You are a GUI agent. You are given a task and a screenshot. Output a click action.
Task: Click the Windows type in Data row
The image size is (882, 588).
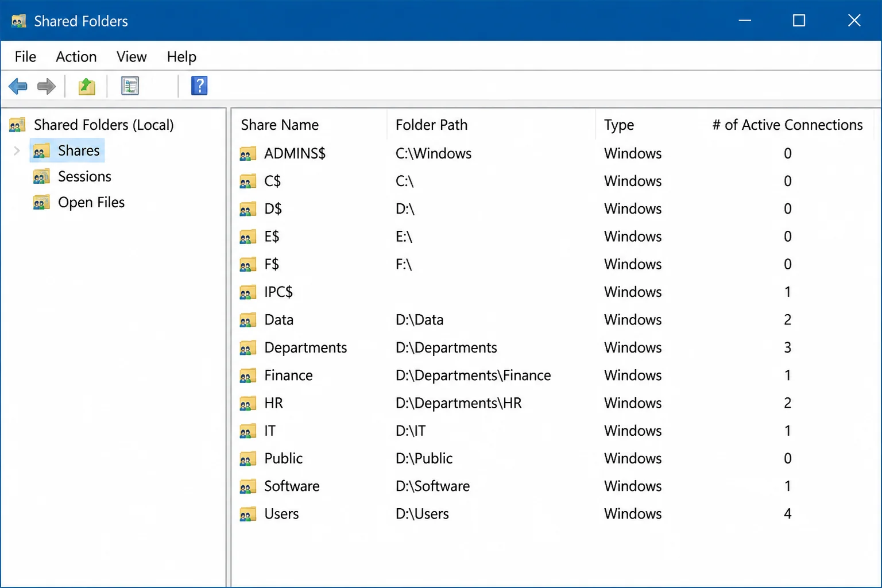(x=633, y=320)
